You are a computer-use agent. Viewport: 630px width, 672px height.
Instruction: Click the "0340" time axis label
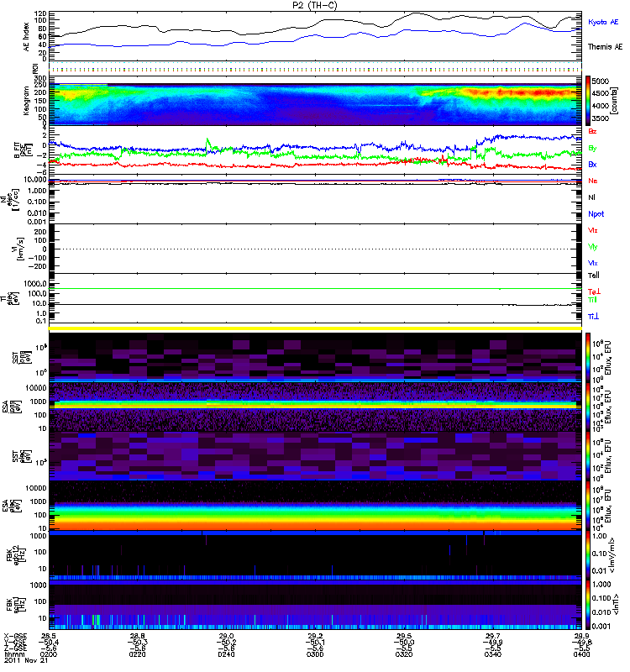point(493,654)
